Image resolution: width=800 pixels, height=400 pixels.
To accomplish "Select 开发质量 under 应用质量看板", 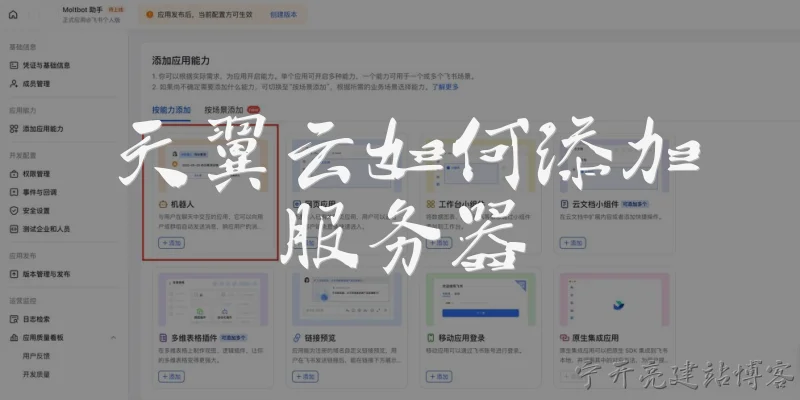I will [x=36, y=374].
